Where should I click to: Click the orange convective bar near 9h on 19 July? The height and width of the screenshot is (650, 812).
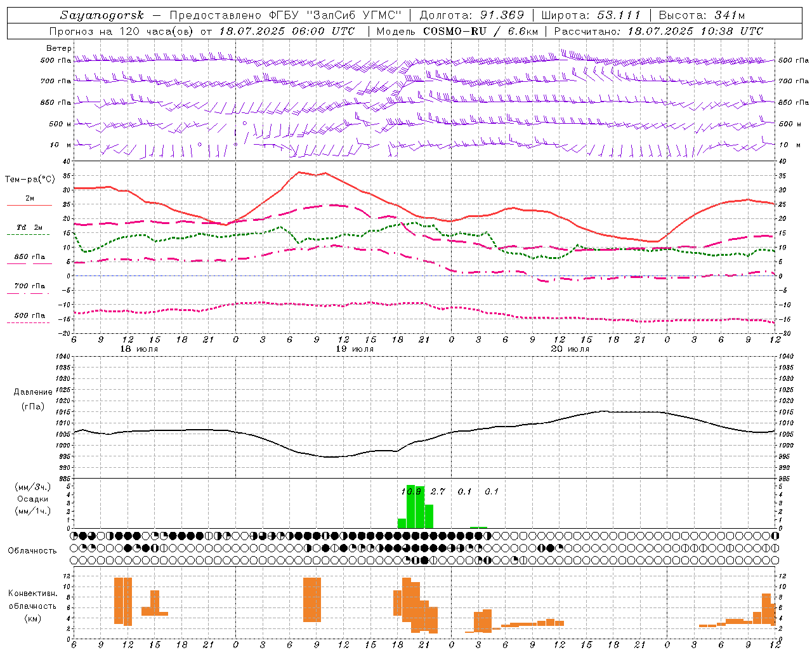(312, 600)
